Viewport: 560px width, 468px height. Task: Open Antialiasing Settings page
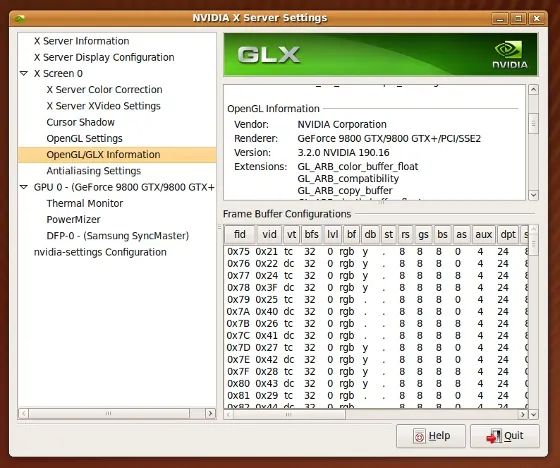coord(94,171)
